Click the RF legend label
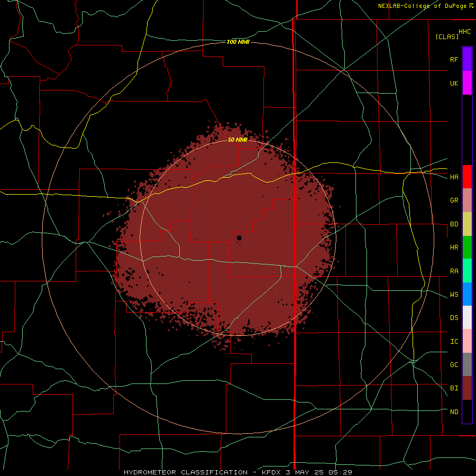Viewport: 476px width, 476px height. [454, 59]
